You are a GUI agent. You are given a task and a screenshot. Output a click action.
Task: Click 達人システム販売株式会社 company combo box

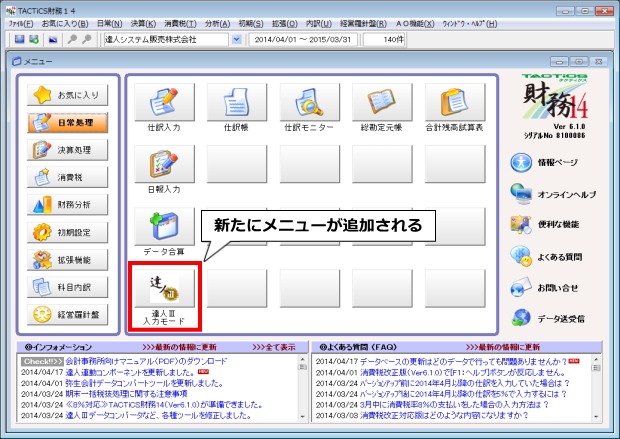pyautogui.click(x=166, y=39)
